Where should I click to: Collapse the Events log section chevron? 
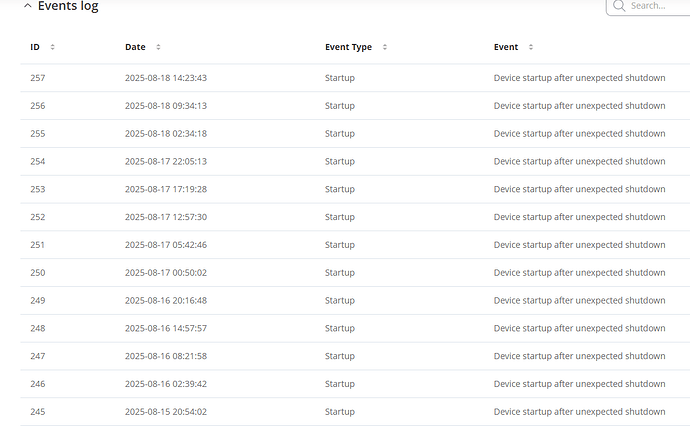[x=27, y=6]
